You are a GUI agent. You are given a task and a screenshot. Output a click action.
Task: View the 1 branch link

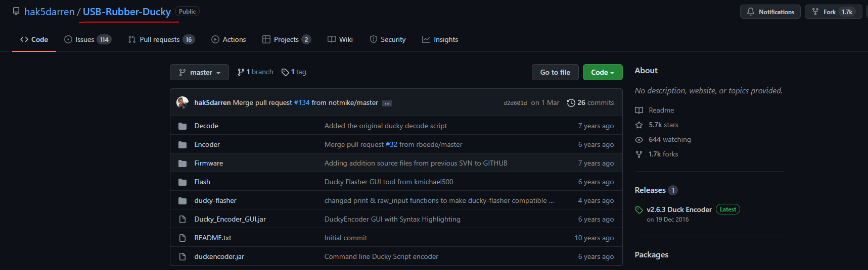255,72
